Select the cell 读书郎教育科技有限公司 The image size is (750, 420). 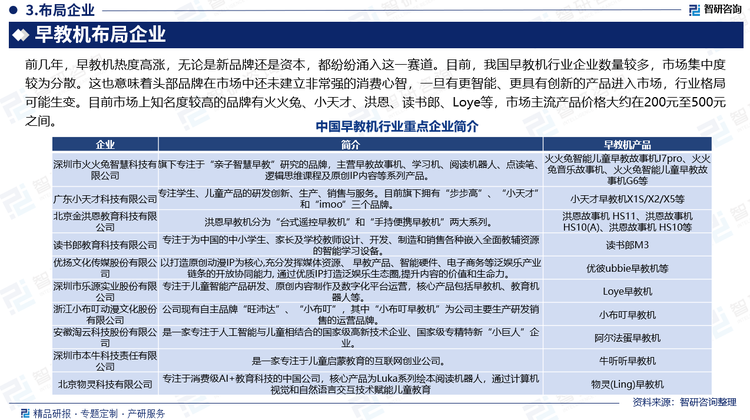pos(105,245)
